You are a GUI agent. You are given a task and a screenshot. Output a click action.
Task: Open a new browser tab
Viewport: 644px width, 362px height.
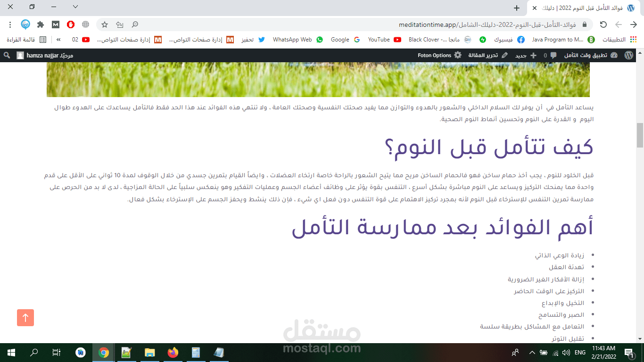click(x=517, y=8)
